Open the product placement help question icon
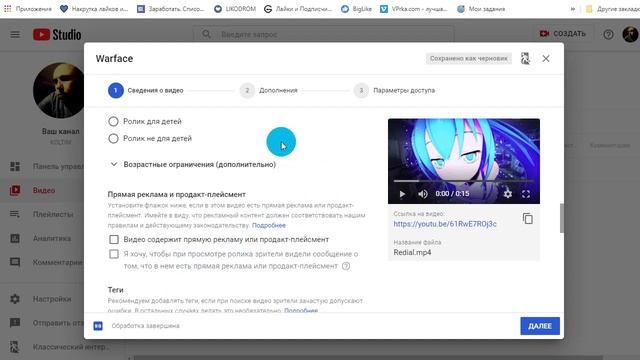The width and height of the screenshot is (640, 360). [x=346, y=266]
